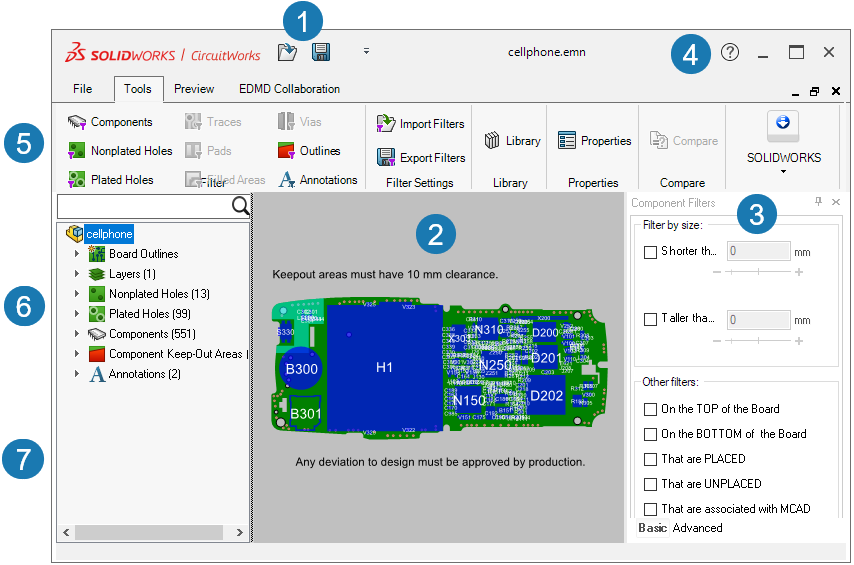Expand the Board Outlines tree node

point(77,254)
